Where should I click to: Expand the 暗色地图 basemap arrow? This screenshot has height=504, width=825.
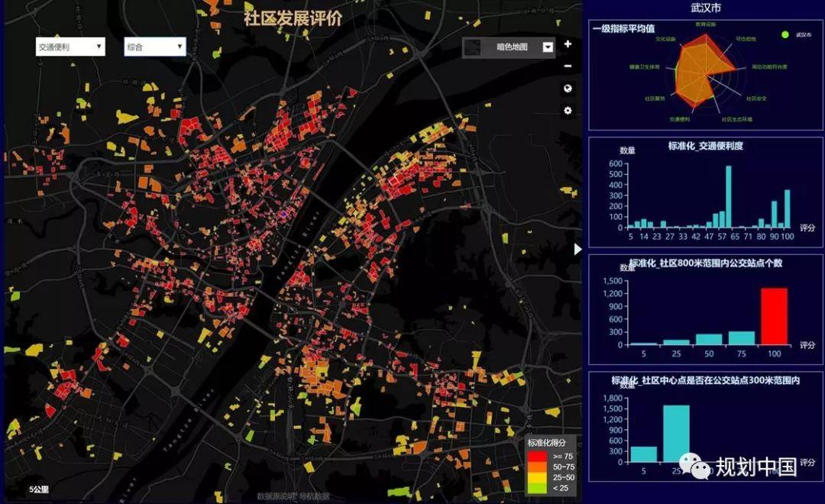(548, 47)
